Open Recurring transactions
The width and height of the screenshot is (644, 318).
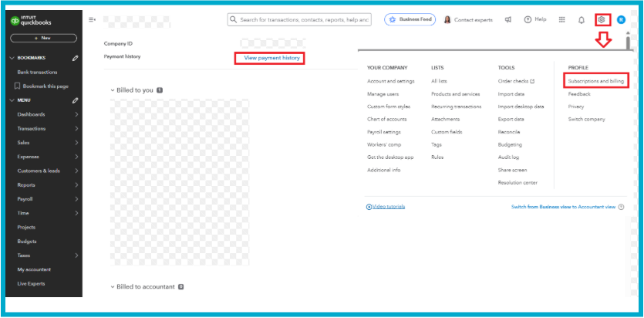click(x=457, y=107)
